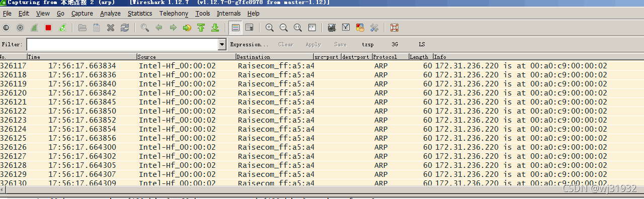Stop the running capture with red square
Screen dimensions: 644x199
click(48, 28)
